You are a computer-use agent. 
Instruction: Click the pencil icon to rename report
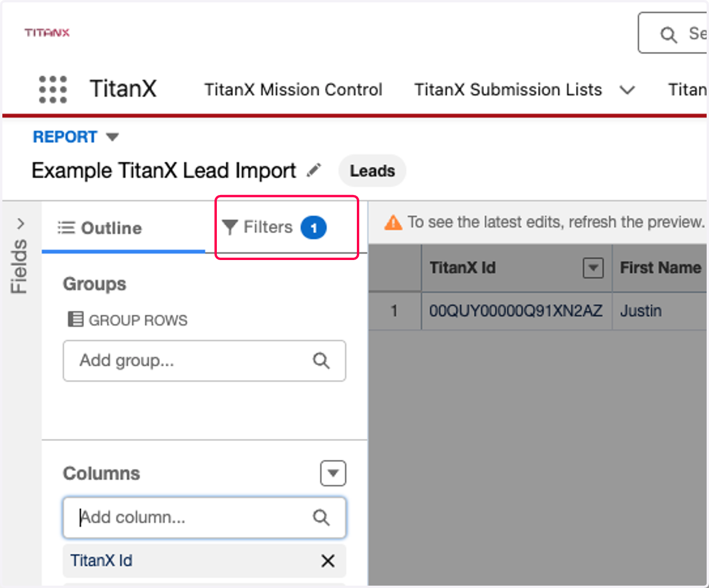tap(314, 171)
